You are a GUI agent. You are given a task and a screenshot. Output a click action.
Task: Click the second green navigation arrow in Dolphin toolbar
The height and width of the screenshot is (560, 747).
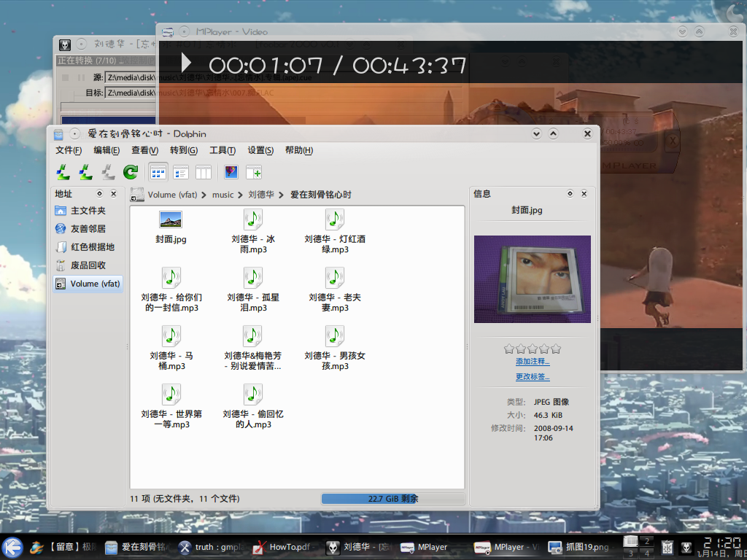pos(86,172)
